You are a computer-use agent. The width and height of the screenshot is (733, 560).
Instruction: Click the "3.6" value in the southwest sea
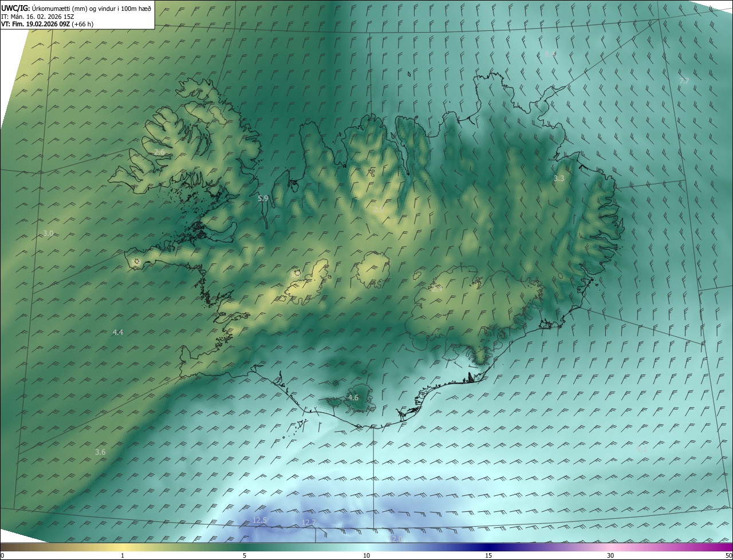[100, 452]
